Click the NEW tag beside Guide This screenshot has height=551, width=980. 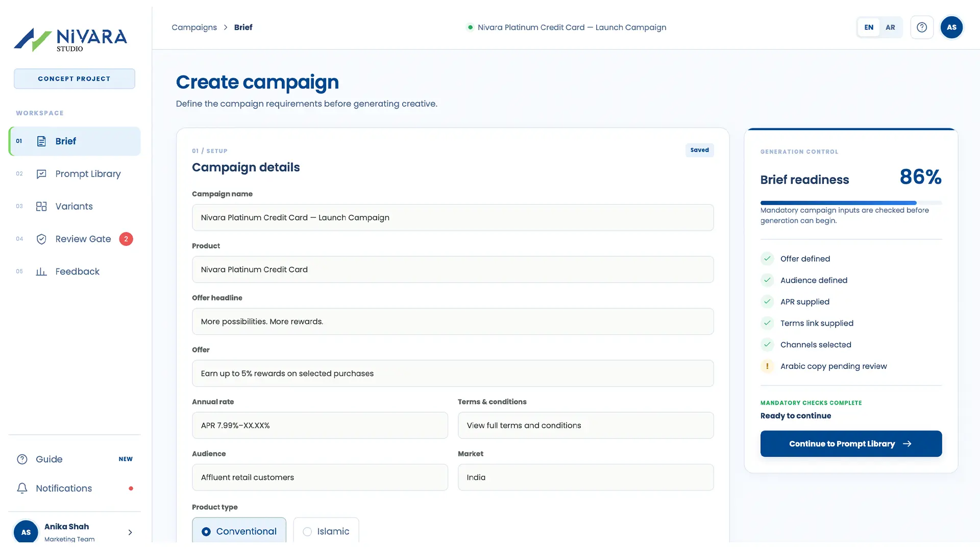(126, 459)
